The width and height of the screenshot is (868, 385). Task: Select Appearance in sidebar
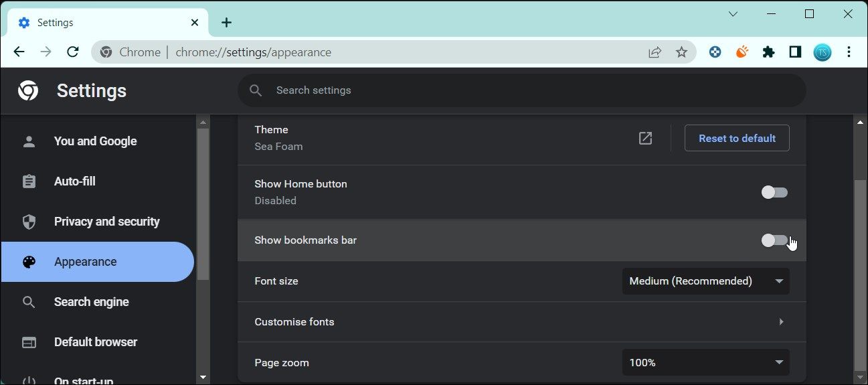point(97,262)
